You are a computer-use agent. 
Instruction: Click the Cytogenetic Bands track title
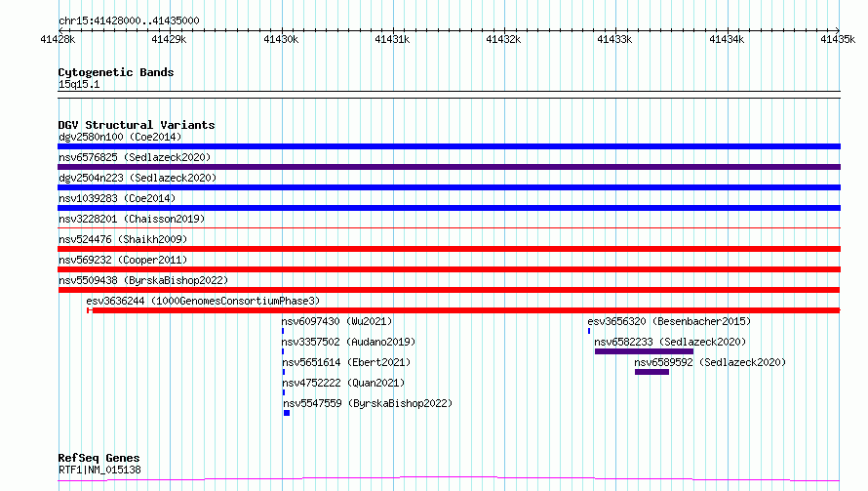(116, 72)
